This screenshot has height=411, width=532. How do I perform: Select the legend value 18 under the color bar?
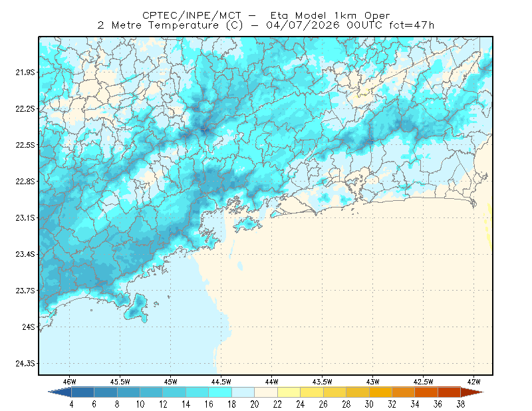(231, 404)
